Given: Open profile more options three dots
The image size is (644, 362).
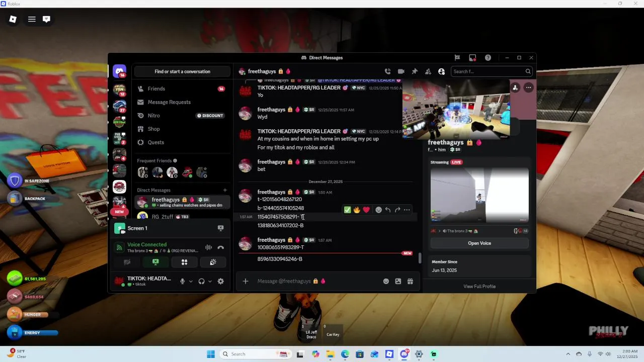Looking at the screenshot, I should [528, 87].
